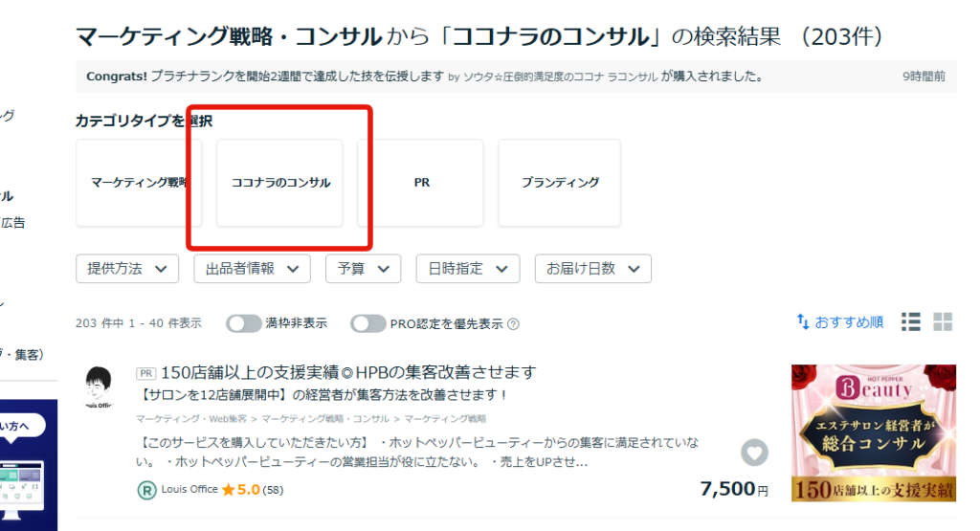Click the Louis Office seller avatar
The image size is (980, 531).
tap(99, 389)
